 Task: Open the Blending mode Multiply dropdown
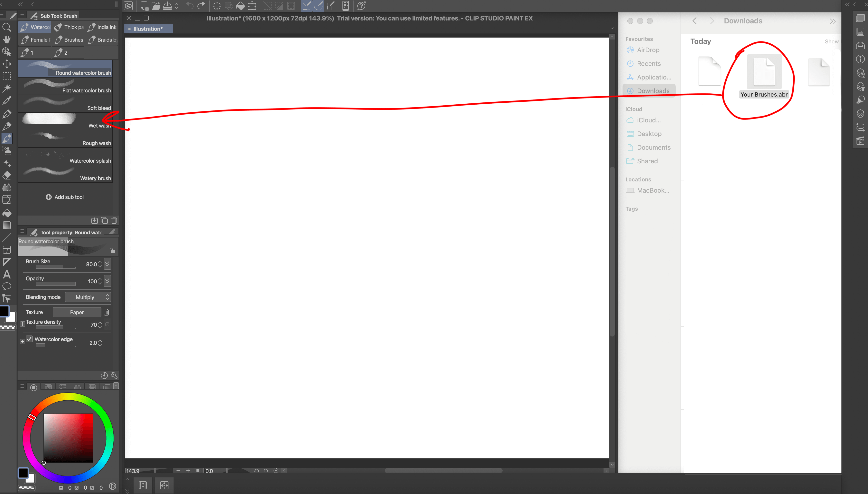(88, 297)
